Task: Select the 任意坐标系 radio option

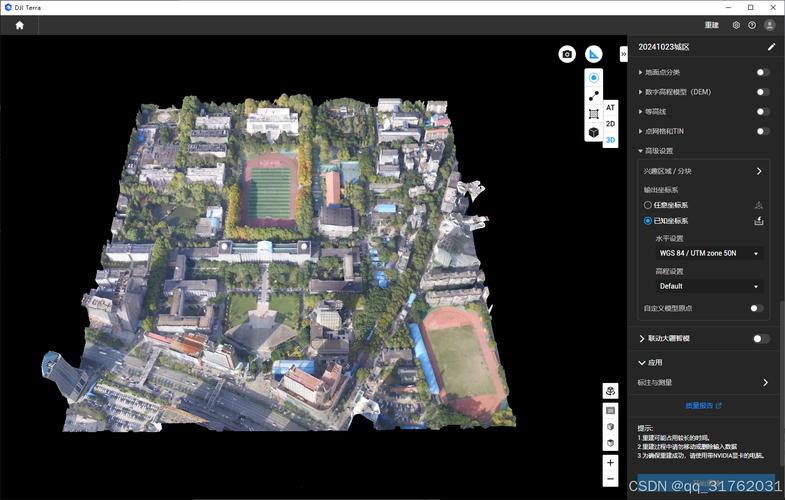Action: tap(647, 205)
